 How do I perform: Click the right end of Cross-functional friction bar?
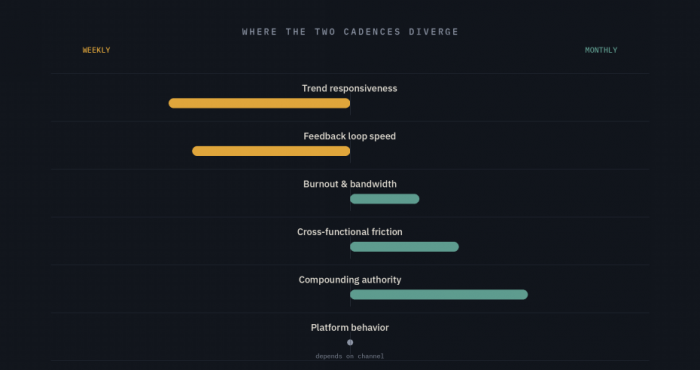[x=454, y=247]
